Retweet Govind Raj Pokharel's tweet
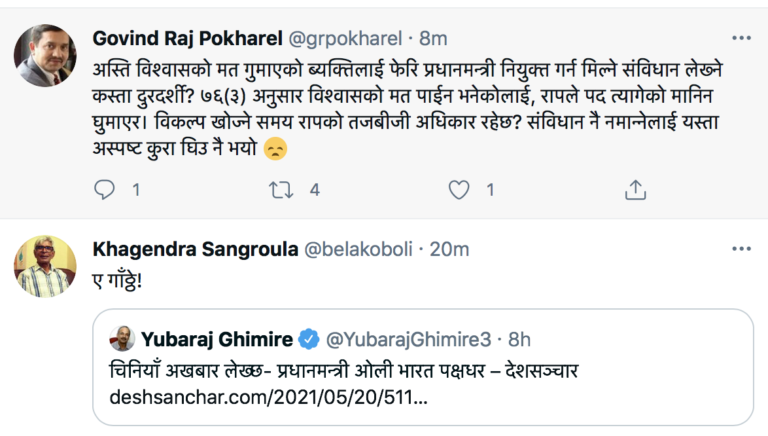 coord(281,188)
